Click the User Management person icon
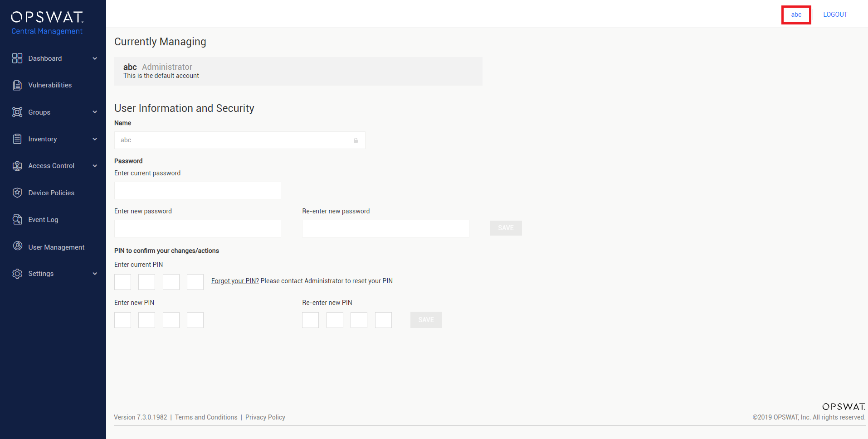The width and height of the screenshot is (868, 439). click(x=17, y=246)
